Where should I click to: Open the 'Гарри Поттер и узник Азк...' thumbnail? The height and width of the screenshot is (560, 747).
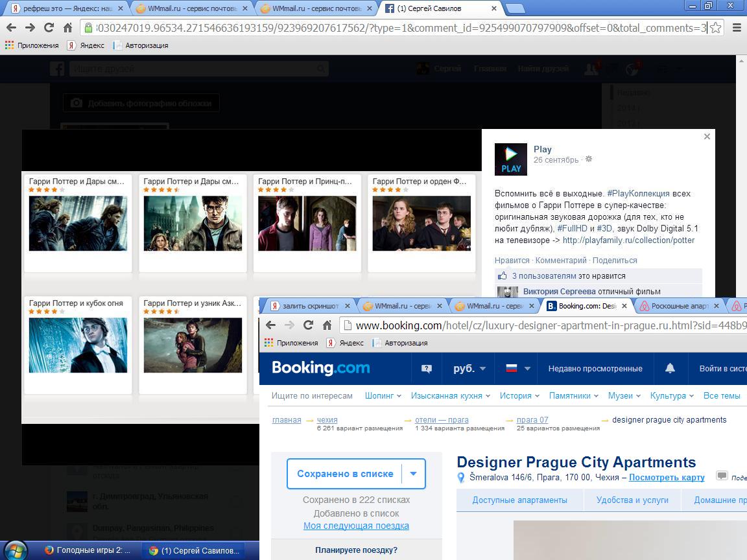(x=193, y=345)
